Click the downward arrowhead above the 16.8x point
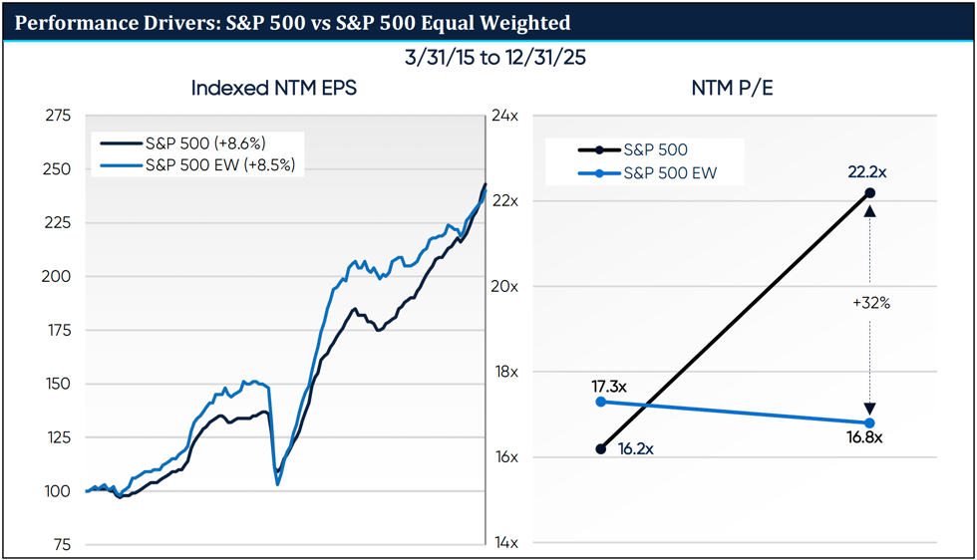The height and width of the screenshot is (560, 977). pos(869,408)
